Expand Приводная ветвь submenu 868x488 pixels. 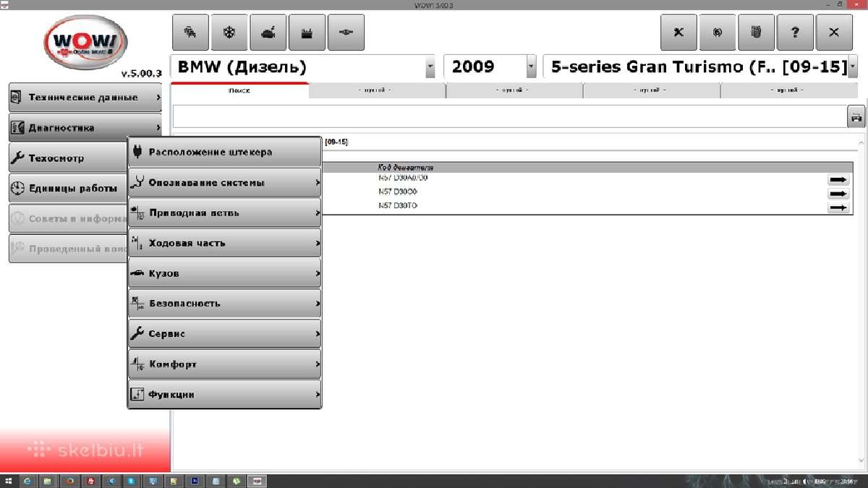click(x=225, y=213)
